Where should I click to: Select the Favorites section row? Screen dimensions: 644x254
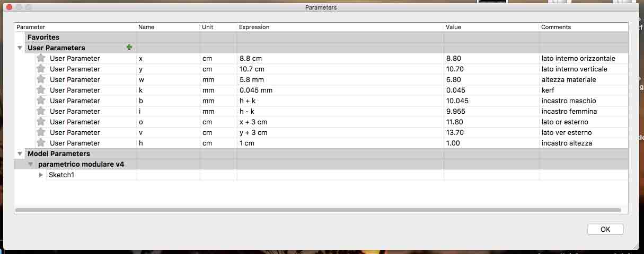coord(321,37)
